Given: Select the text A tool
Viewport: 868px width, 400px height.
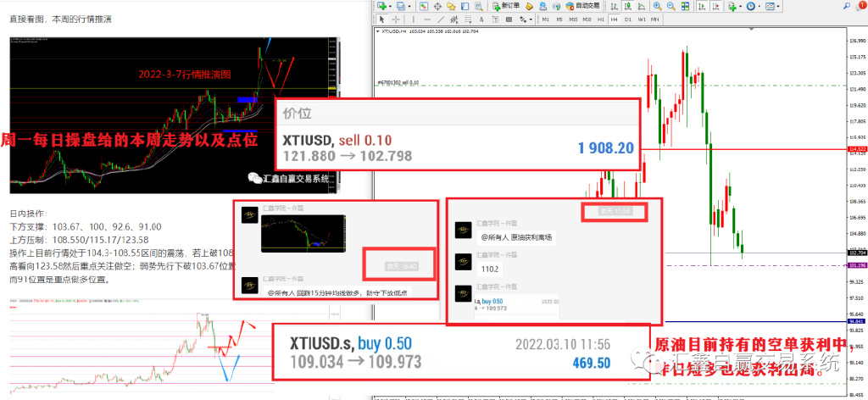Looking at the screenshot, I should pos(481,19).
